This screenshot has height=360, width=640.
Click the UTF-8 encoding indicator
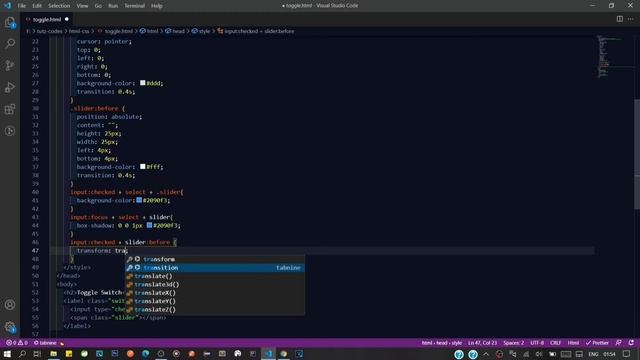click(537, 343)
